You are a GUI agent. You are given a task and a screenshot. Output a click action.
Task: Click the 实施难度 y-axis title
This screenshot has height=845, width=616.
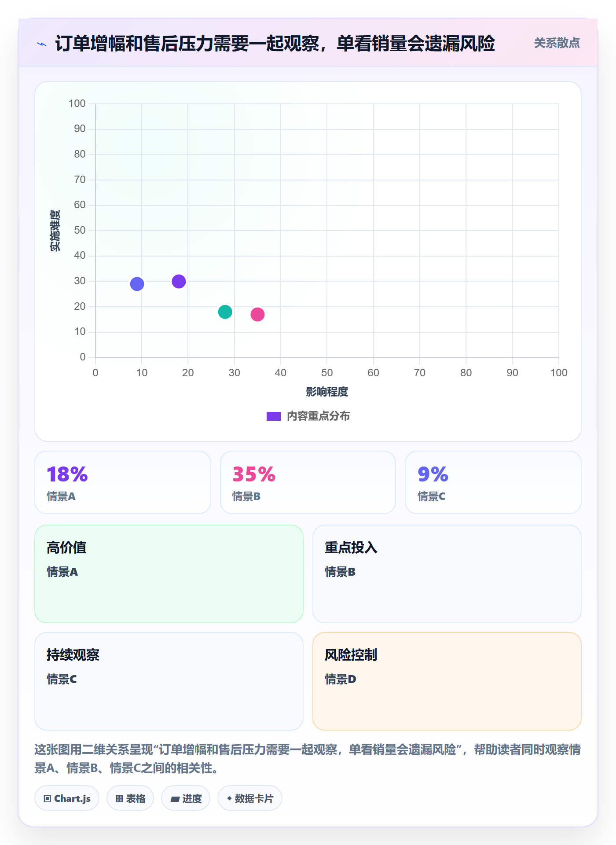[55, 231]
